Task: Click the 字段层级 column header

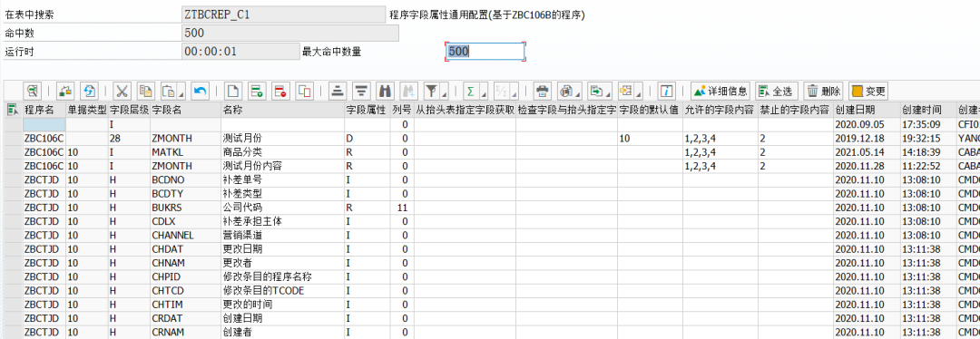Action: (129, 110)
